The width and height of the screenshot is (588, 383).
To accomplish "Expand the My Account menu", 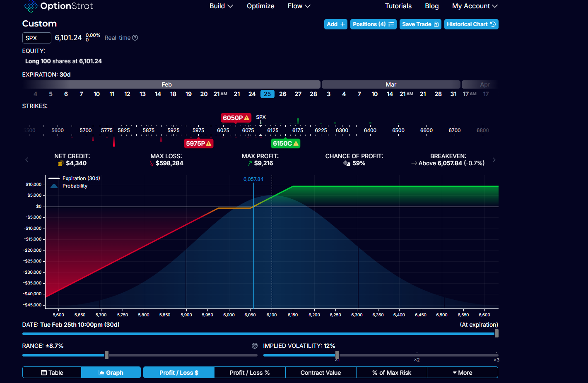I will click(x=475, y=6).
